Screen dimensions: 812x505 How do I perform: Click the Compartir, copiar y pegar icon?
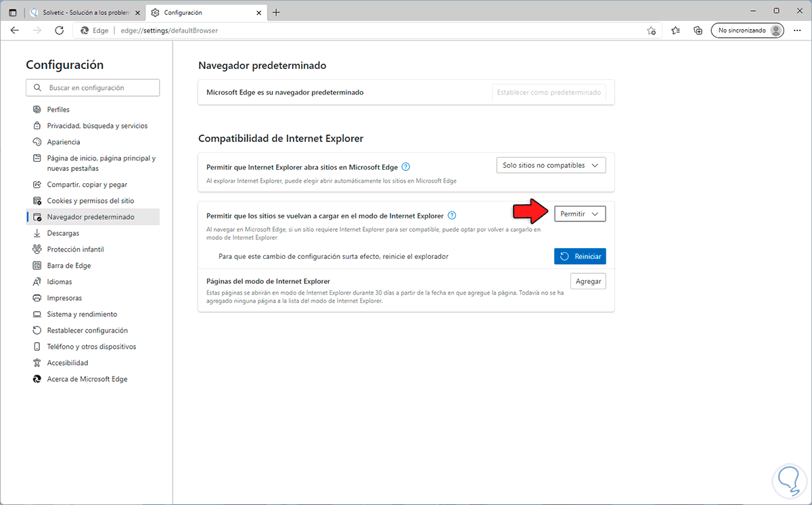[x=37, y=185]
